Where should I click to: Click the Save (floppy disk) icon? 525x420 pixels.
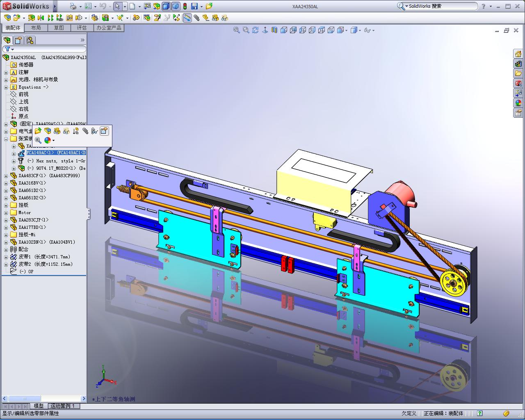pyautogui.click(x=194, y=6)
